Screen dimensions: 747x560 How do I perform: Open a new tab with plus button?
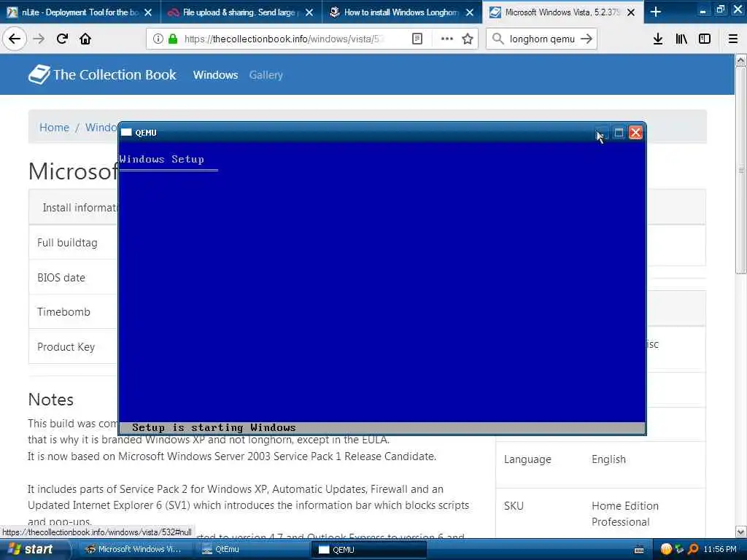coord(656,12)
